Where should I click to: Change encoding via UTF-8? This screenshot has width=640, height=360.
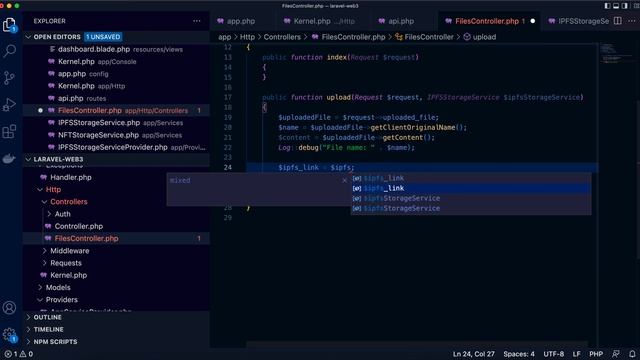coord(553,354)
